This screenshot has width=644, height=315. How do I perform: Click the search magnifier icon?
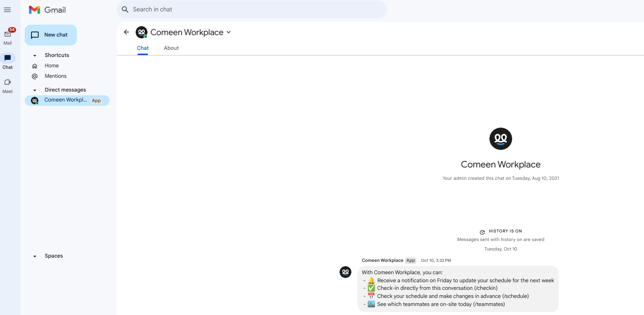[x=125, y=9]
